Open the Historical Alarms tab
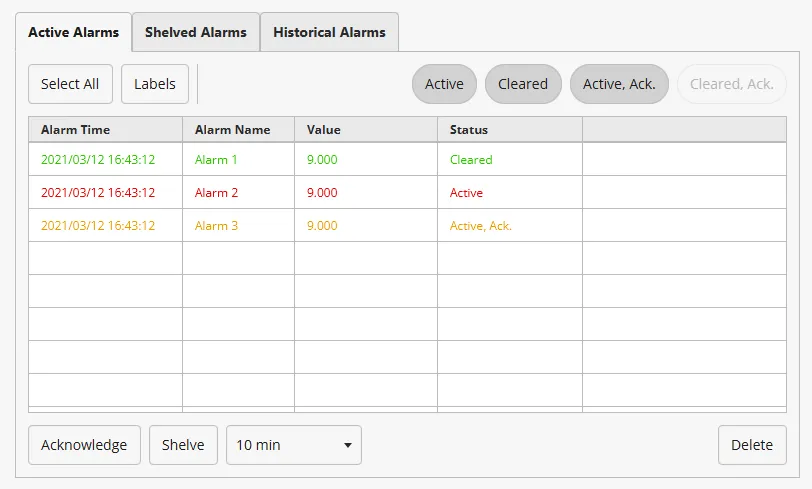The image size is (812, 489). (329, 32)
